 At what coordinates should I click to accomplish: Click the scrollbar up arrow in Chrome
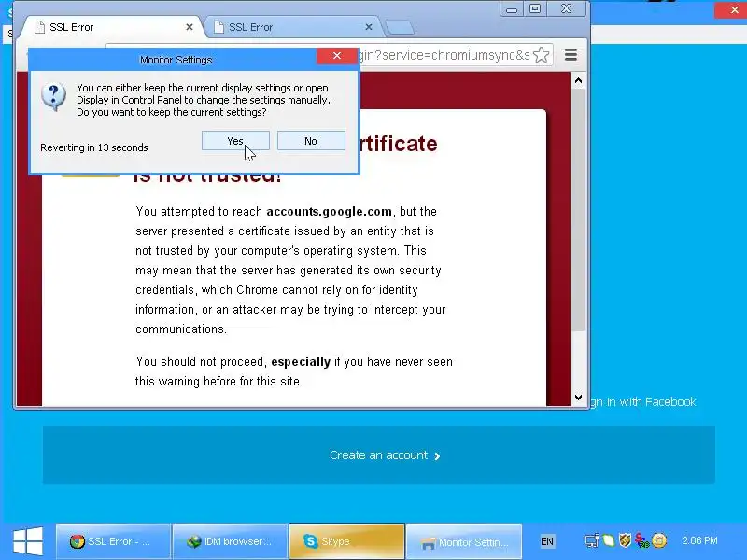578,81
